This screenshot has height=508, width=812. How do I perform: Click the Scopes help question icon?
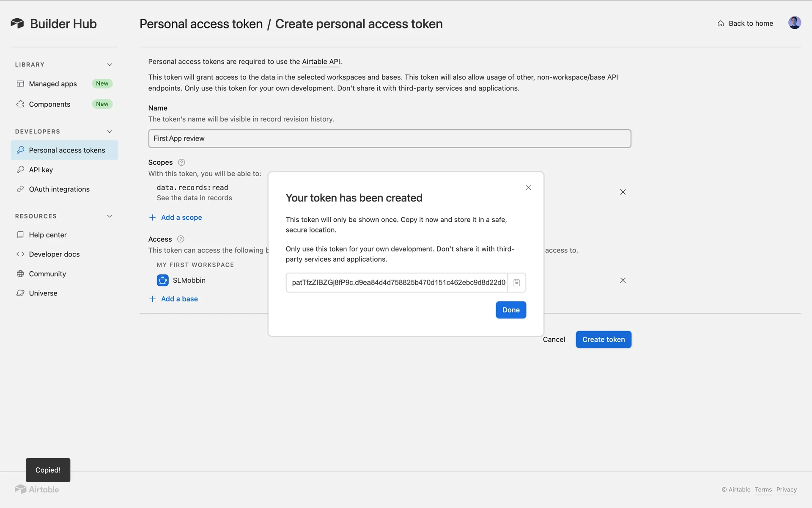[x=181, y=162]
